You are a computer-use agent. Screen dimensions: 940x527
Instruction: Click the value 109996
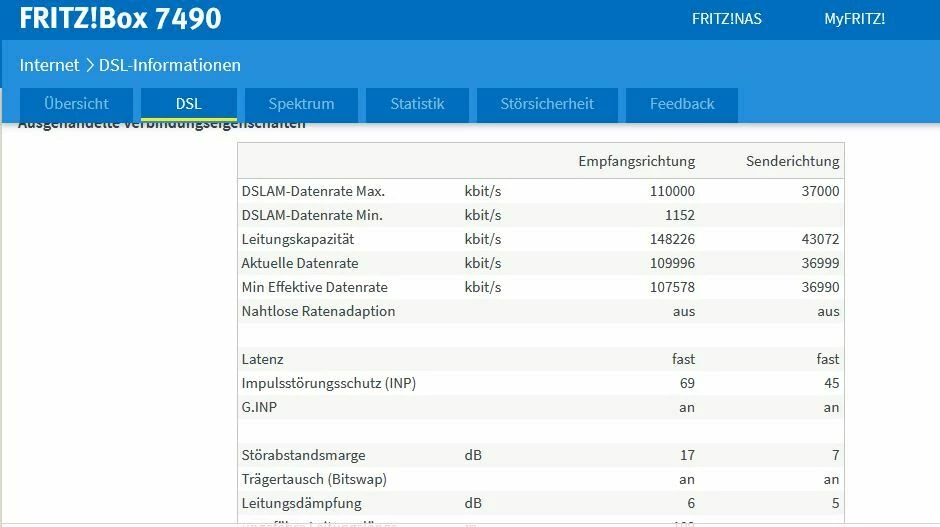(672, 263)
